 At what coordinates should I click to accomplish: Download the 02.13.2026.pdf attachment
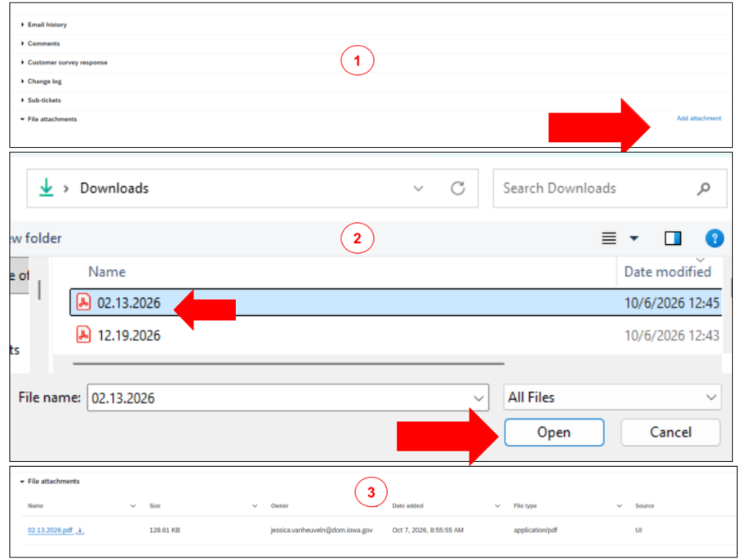pos(81,531)
